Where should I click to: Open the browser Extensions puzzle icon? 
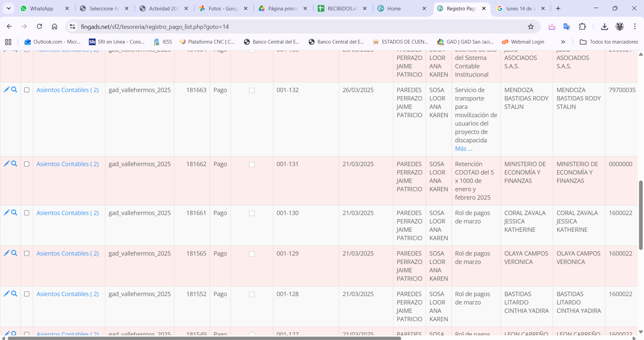click(x=582, y=26)
